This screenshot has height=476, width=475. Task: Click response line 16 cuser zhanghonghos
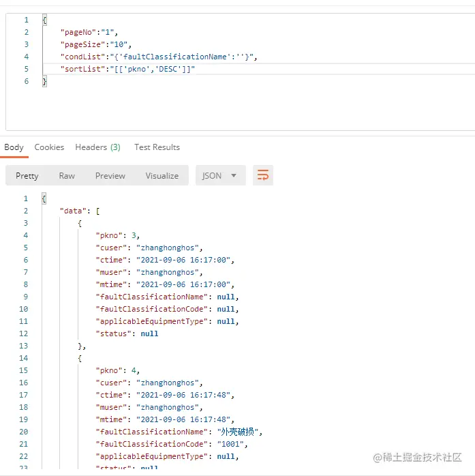pyautogui.click(x=149, y=383)
